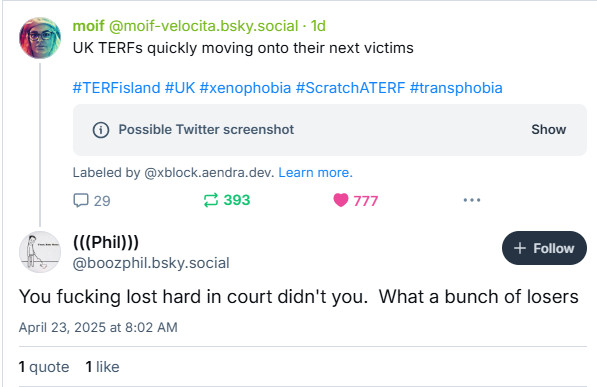Open the #UK hashtag
597x387 pixels.
[180, 88]
